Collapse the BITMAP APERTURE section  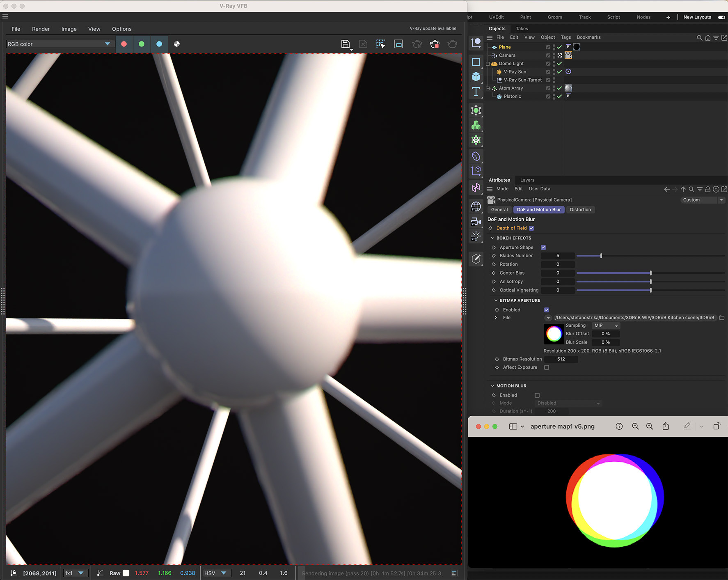tap(496, 300)
